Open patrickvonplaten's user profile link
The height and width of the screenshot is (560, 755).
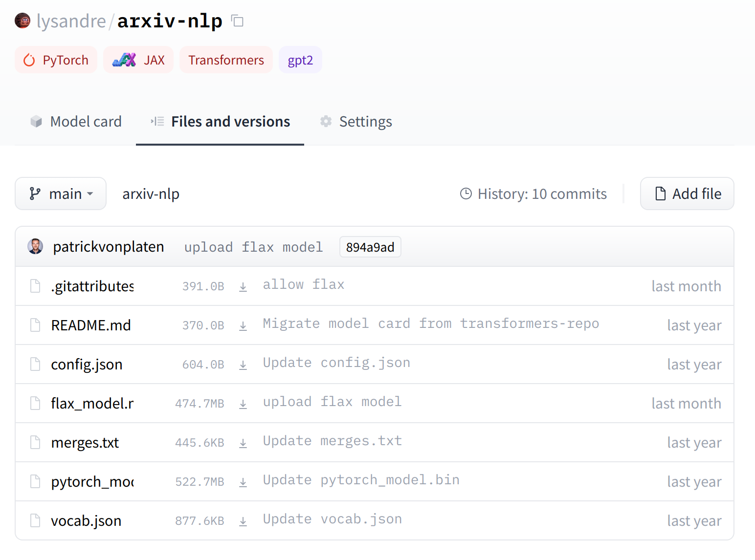(x=108, y=247)
